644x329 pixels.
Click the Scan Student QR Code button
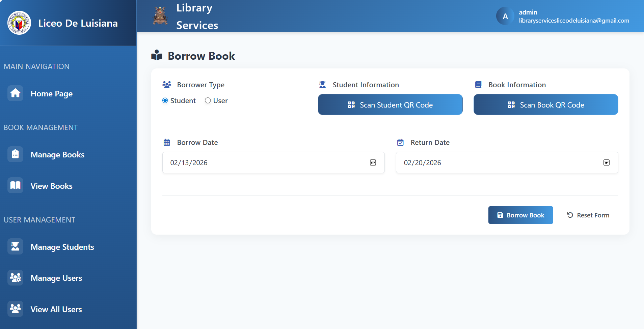click(390, 104)
